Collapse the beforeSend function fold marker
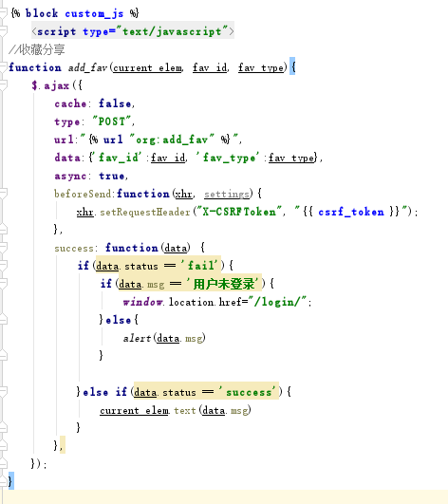The width and height of the screenshot is (448, 504). click(x=3, y=194)
